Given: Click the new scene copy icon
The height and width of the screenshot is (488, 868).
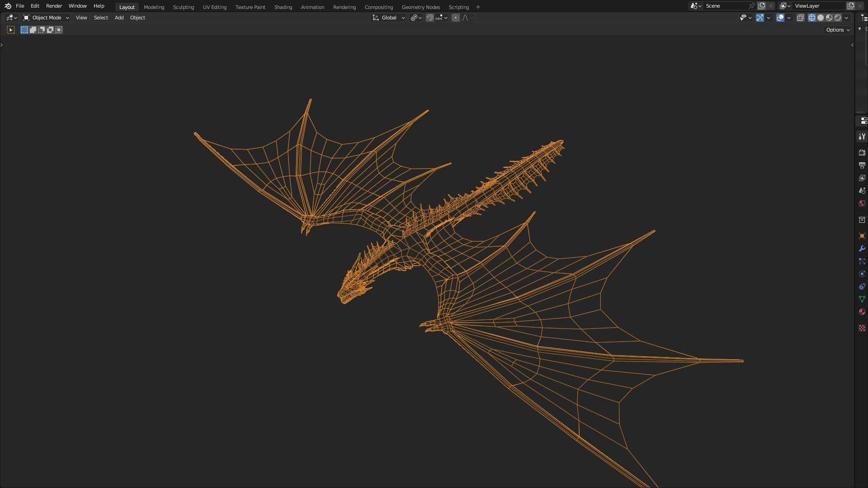Looking at the screenshot, I should 762,6.
